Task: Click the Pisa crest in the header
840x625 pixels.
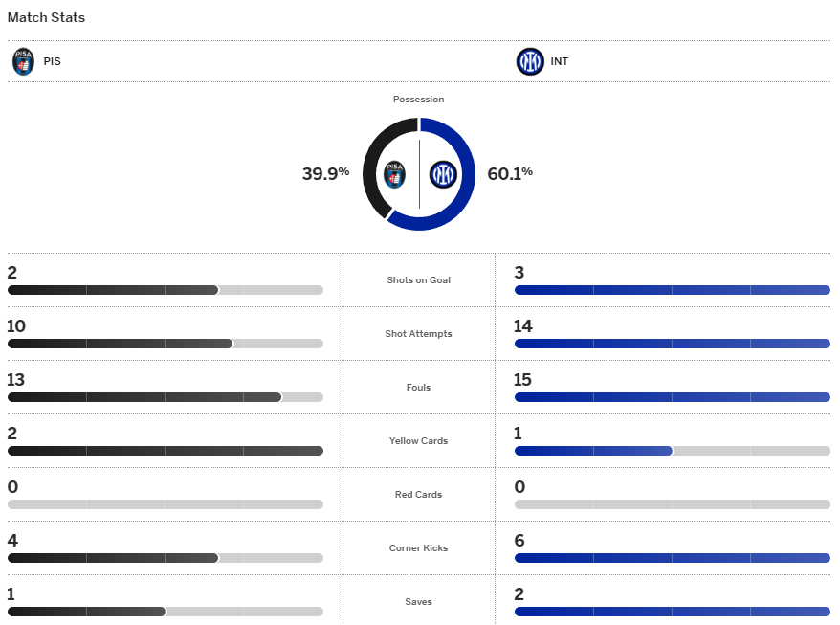Action: tap(23, 62)
